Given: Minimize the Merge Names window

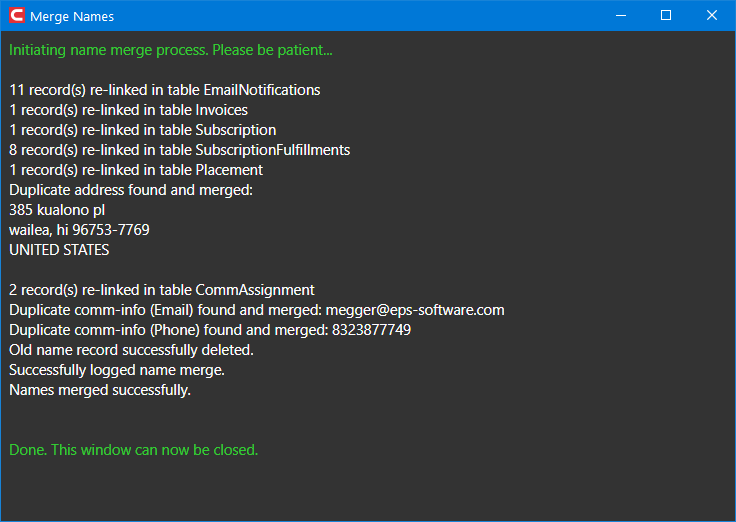Looking at the screenshot, I should 621,15.
